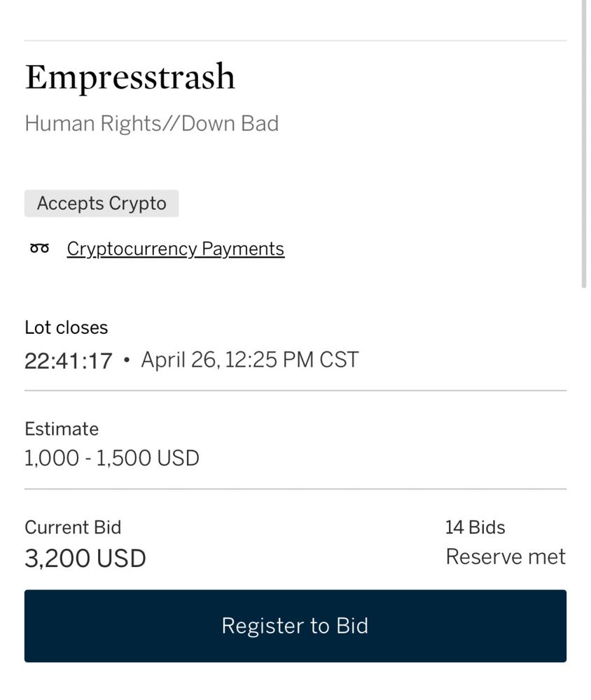The image size is (591, 700).
Task: Click the Lot closes label
Action: coord(67,328)
